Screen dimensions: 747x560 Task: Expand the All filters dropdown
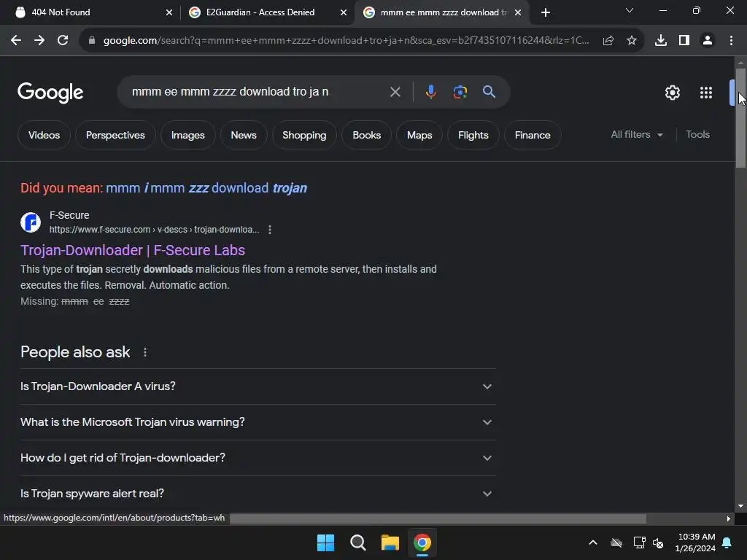click(636, 135)
